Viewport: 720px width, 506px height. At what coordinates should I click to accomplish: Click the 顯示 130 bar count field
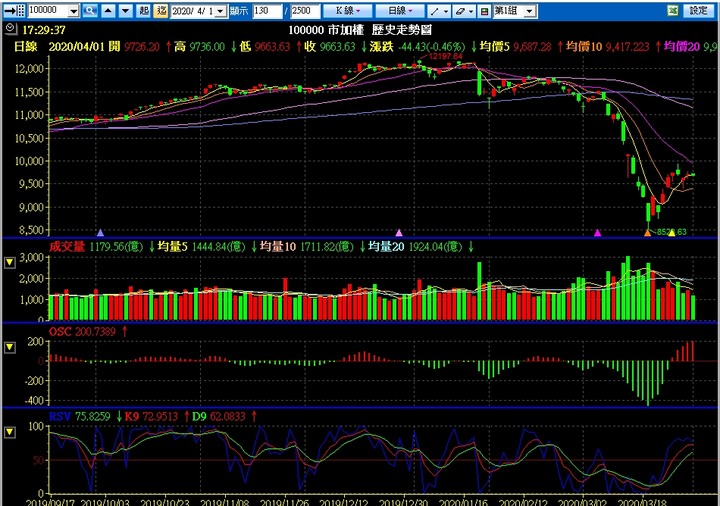[x=267, y=11]
